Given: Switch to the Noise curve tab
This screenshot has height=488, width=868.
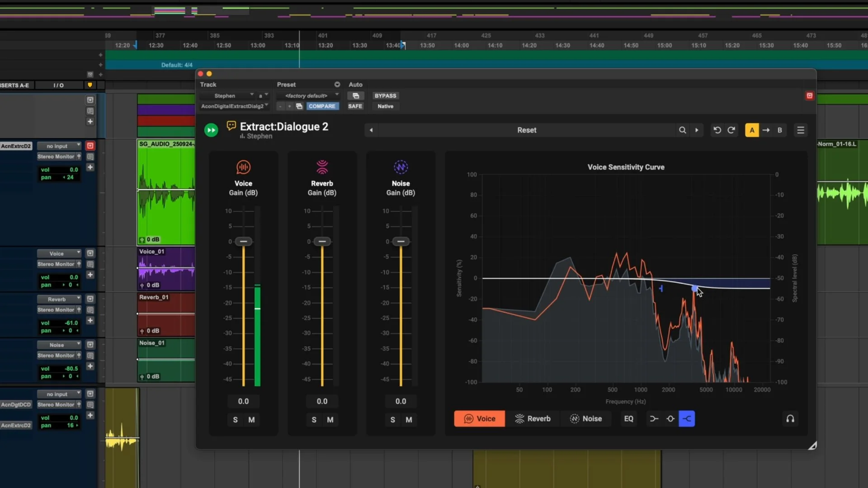Looking at the screenshot, I should pyautogui.click(x=585, y=419).
